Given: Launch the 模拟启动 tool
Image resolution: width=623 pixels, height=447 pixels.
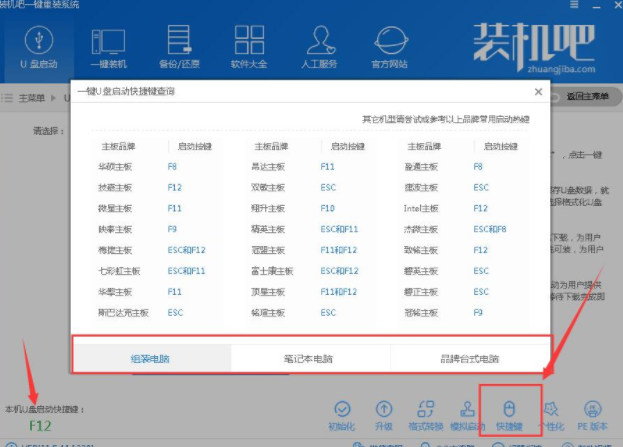Looking at the screenshot, I should click(465, 410).
